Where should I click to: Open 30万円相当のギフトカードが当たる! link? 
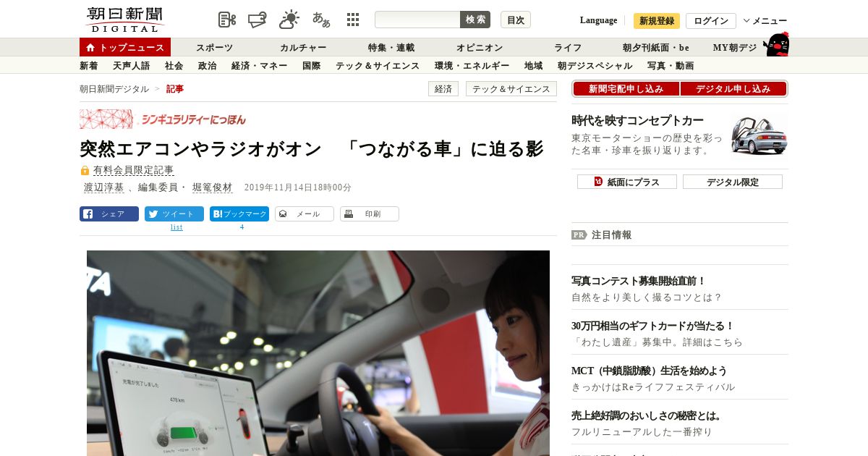[653, 326]
